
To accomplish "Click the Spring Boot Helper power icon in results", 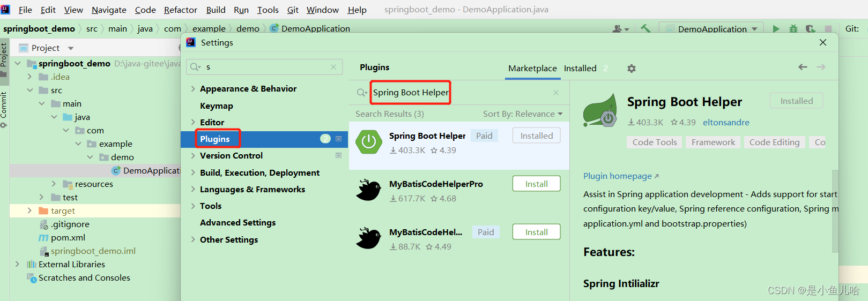I will [x=369, y=141].
